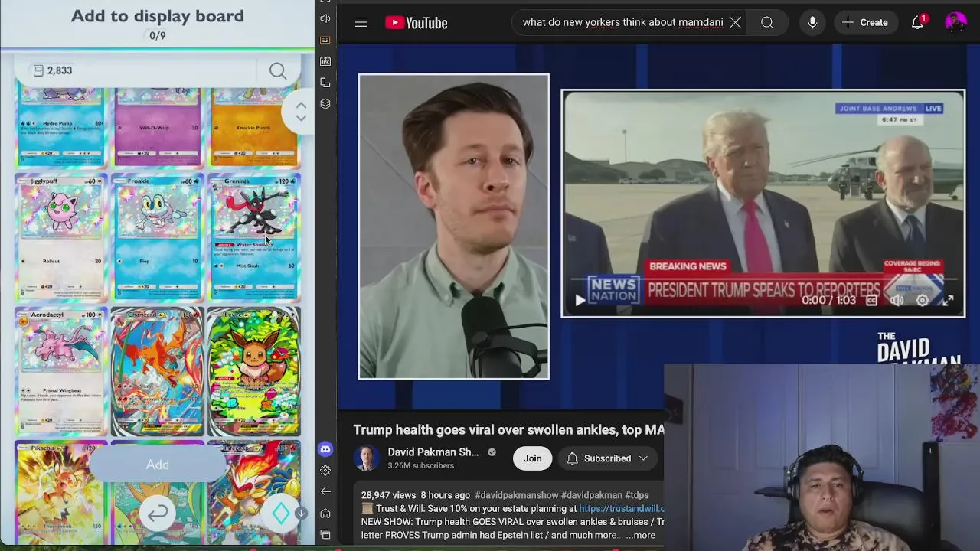This screenshot has width=980, height=551.
Task: Click the Add button on display board
Action: [158, 465]
